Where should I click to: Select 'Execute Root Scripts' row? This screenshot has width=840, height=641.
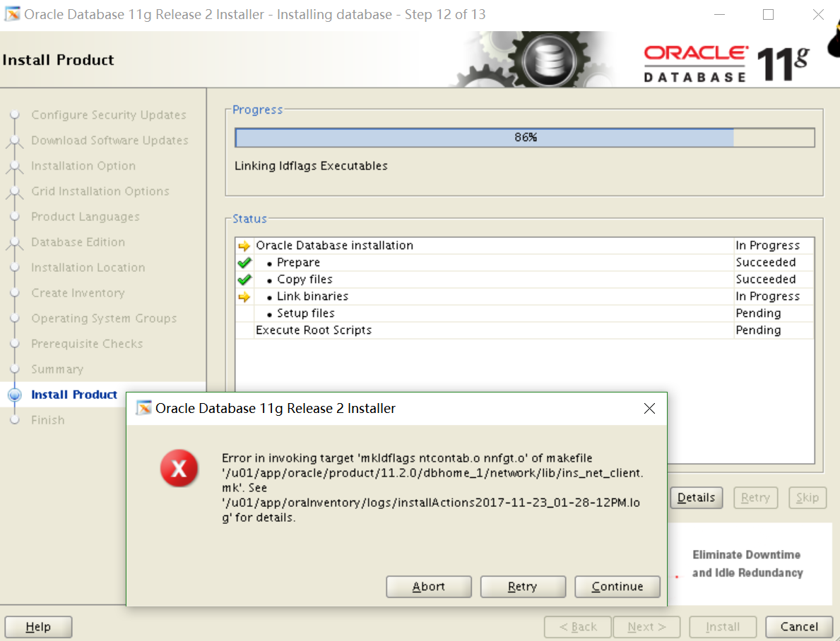click(x=524, y=330)
